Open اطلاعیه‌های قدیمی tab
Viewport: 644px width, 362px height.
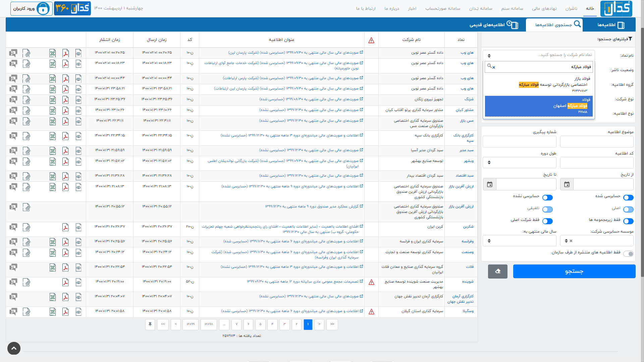(x=494, y=25)
